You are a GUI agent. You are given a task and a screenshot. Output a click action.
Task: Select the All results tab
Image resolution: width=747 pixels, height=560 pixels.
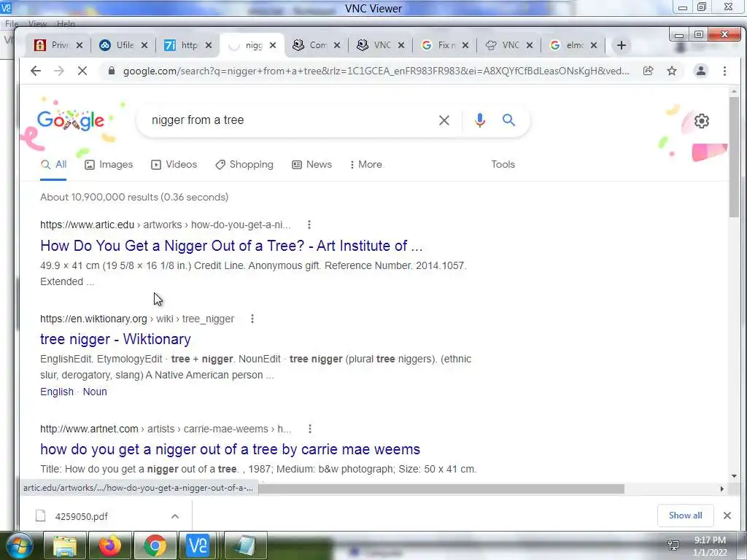[x=53, y=164]
